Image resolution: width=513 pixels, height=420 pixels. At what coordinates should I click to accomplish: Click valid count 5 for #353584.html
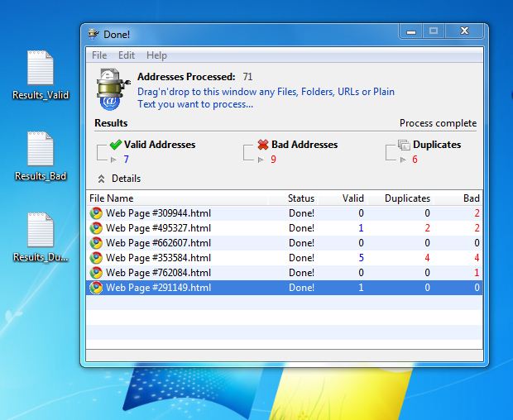(361, 258)
